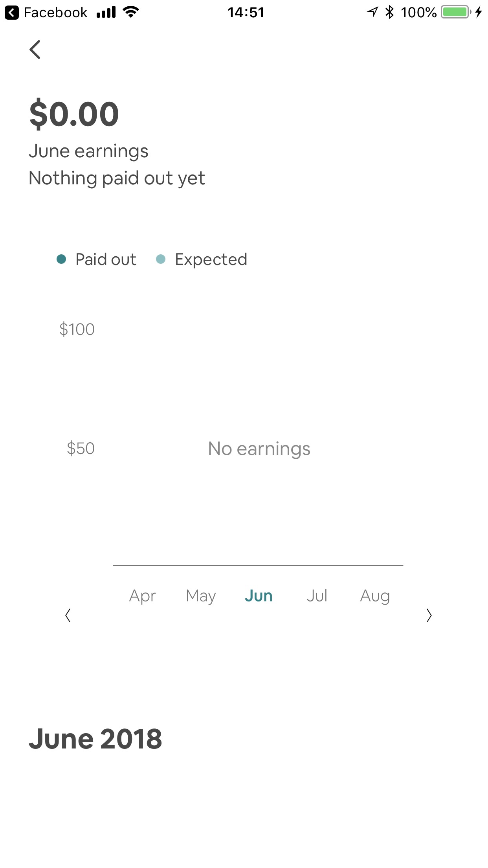Tap the Paid out legend label
Image resolution: width=488 pixels, height=868 pixels.
[106, 259]
